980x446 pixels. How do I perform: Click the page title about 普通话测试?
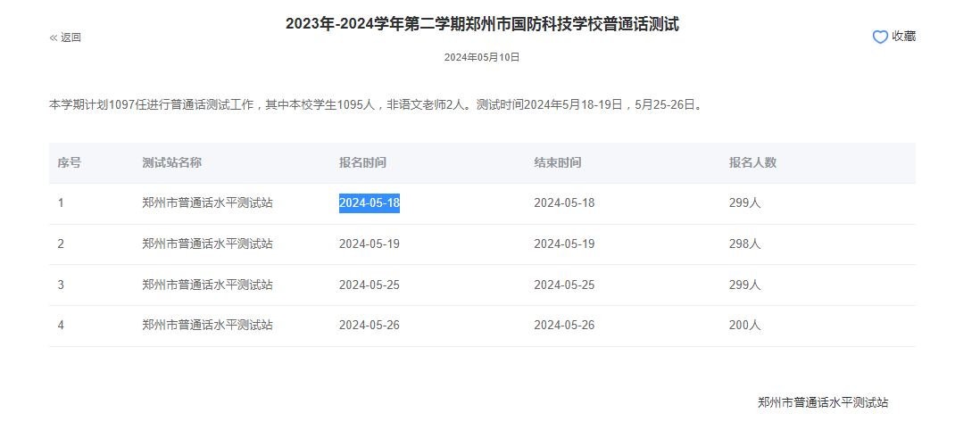(x=482, y=24)
